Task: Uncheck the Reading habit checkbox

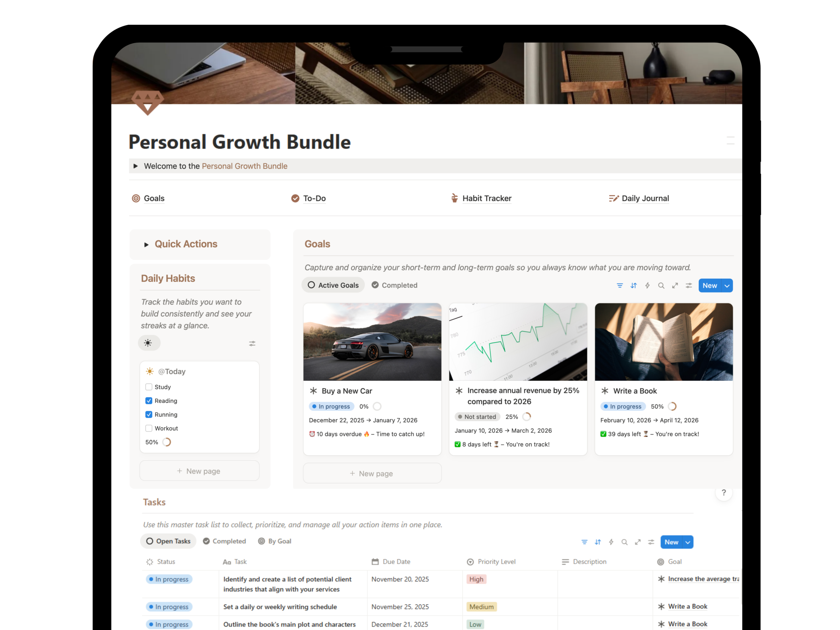Action: coord(149,401)
